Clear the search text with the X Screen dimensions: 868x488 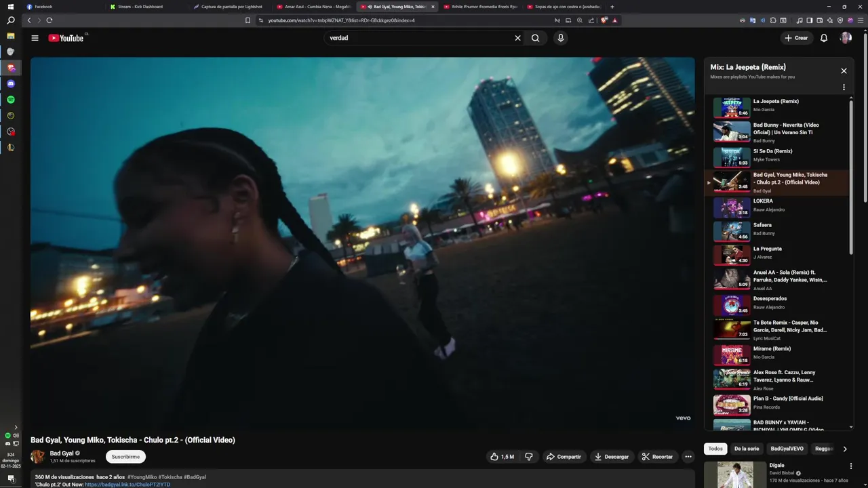pyautogui.click(x=517, y=38)
